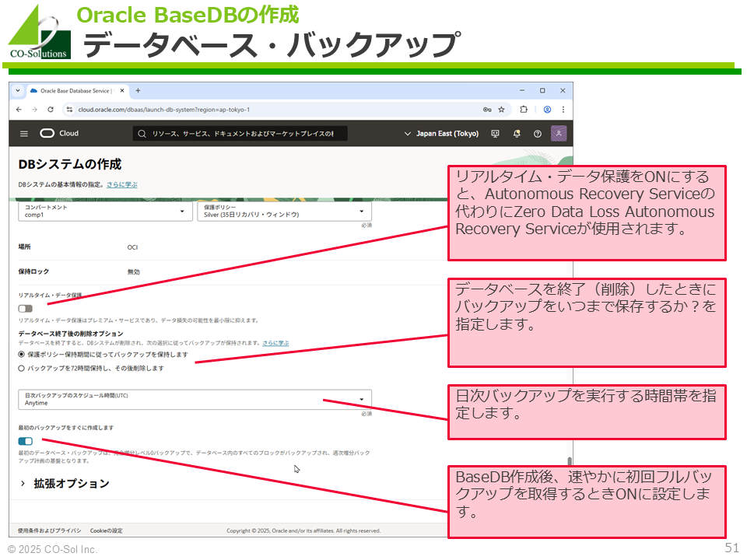This screenshot has width=747, height=560.
Task: Open the notifications bell in Oracle header
Action: click(x=517, y=134)
